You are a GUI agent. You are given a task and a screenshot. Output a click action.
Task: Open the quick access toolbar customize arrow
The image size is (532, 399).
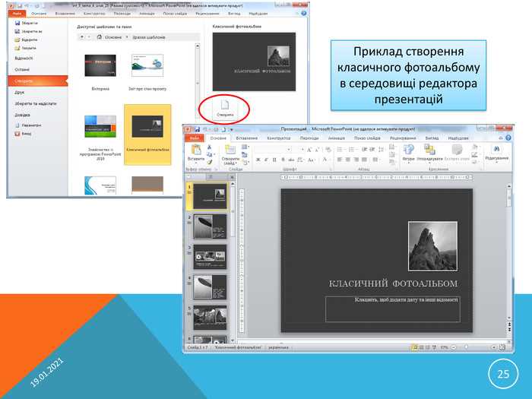point(232,130)
